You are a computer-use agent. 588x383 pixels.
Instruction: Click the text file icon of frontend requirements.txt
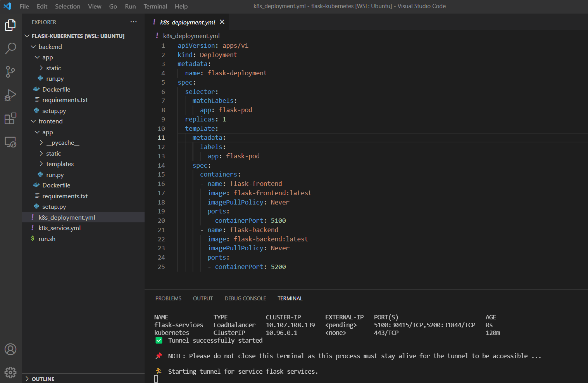click(37, 196)
